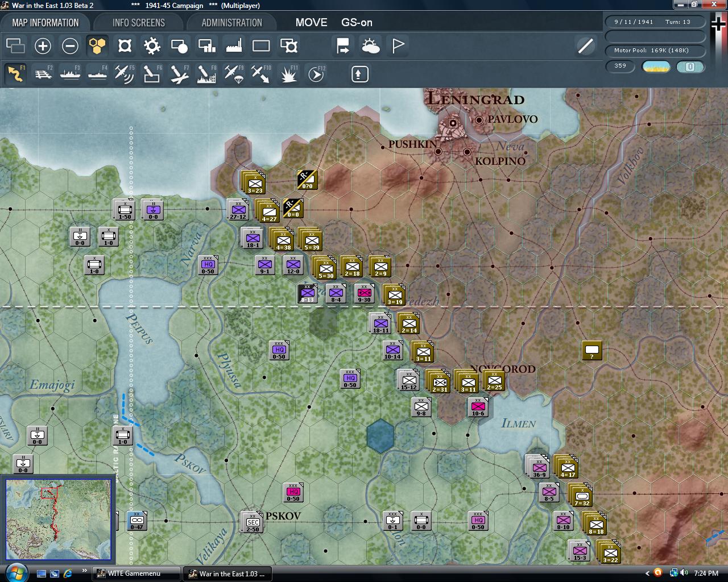Select the 8-13 highlighted German unit
This screenshot has height=582, width=728.
(308, 293)
